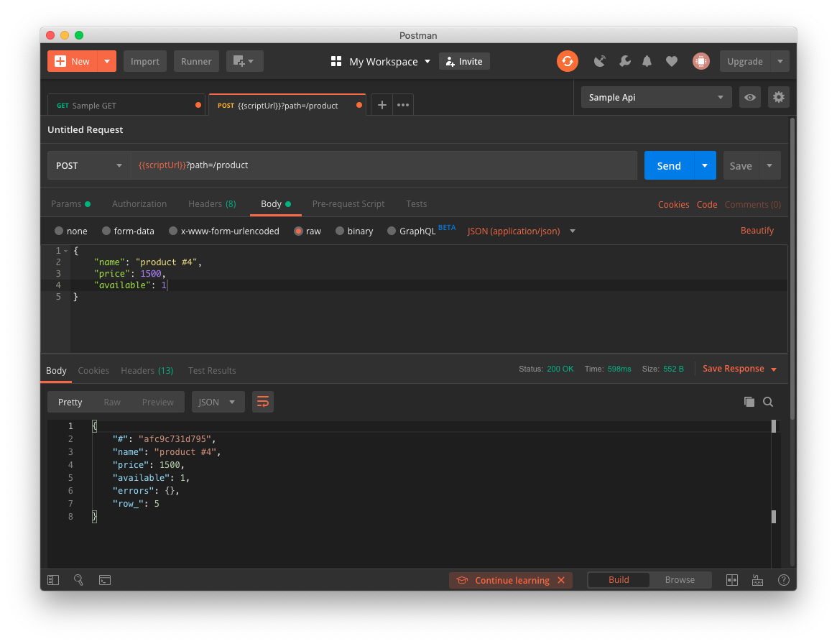Click the Import button
Viewport: 837px width, 644px height.
pos(144,61)
